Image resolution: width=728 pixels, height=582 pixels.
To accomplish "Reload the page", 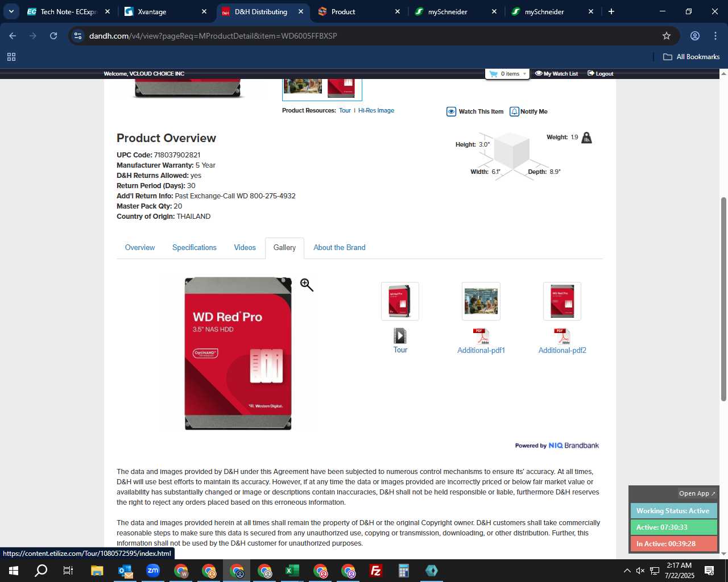I will click(x=53, y=36).
